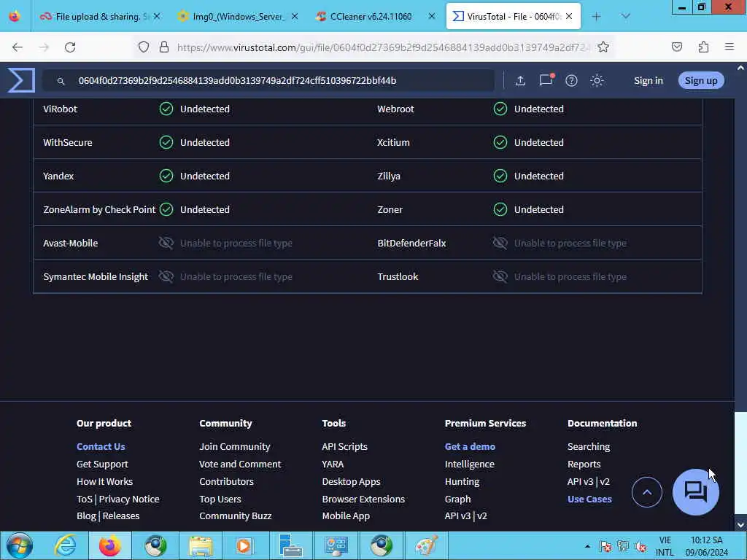Click the search magnifier icon
The height and width of the screenshot is (560, 747).
point(61,81)
